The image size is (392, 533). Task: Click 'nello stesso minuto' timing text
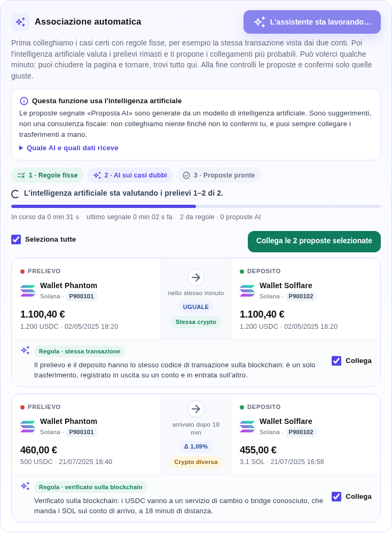coord(196,293)
